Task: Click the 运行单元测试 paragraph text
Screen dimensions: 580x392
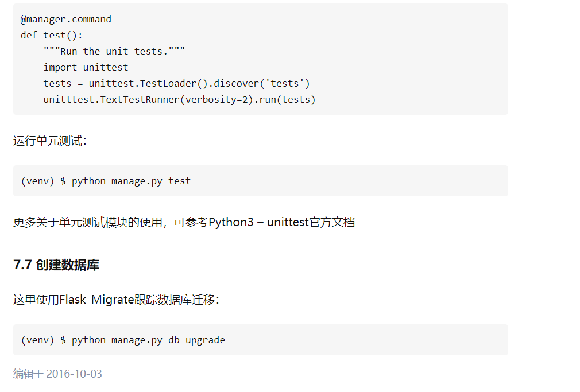Action: (x=49, y=141)
